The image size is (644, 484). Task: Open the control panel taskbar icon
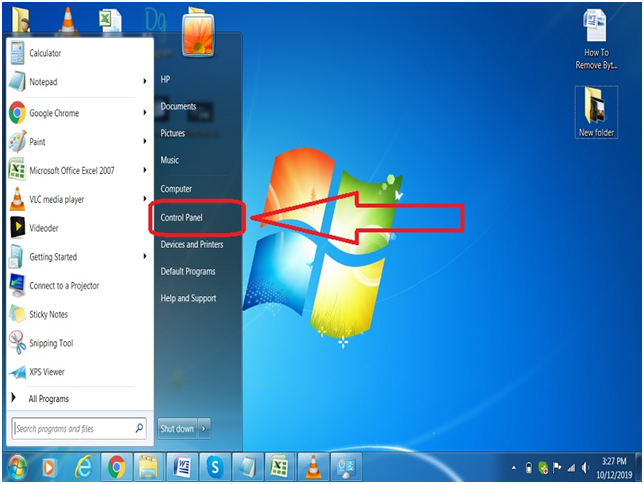coord(346,467)
